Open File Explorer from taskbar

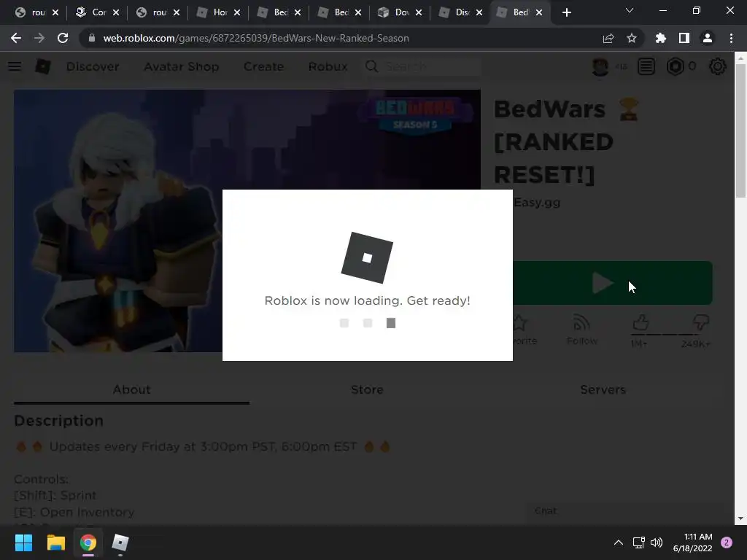tap(55, 542)
